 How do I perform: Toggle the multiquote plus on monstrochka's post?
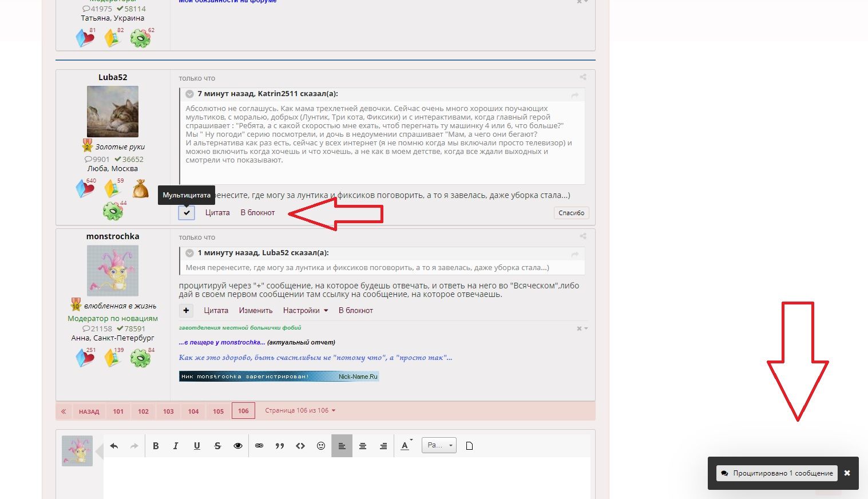pyautogui.click(x=187, y=311)
